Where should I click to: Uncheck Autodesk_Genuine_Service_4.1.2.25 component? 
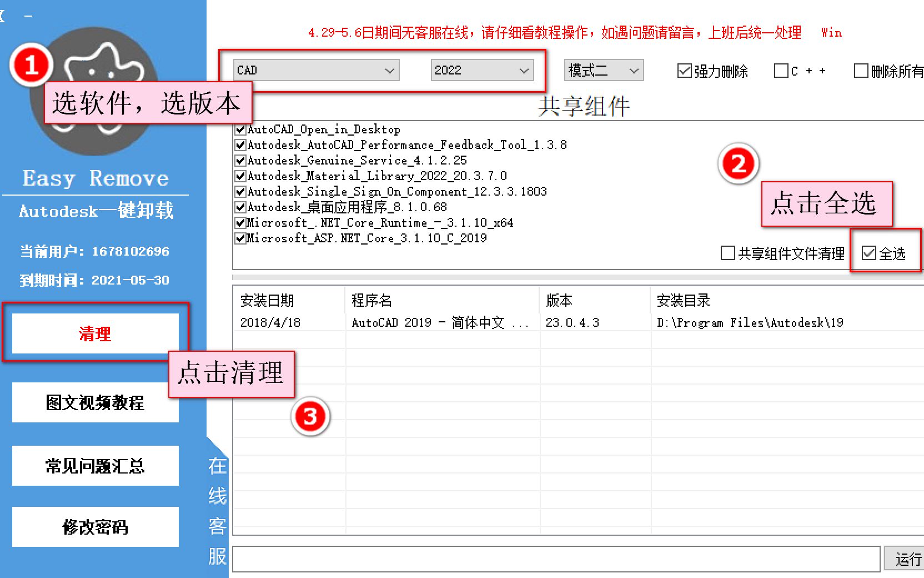(x=240, y=160)
